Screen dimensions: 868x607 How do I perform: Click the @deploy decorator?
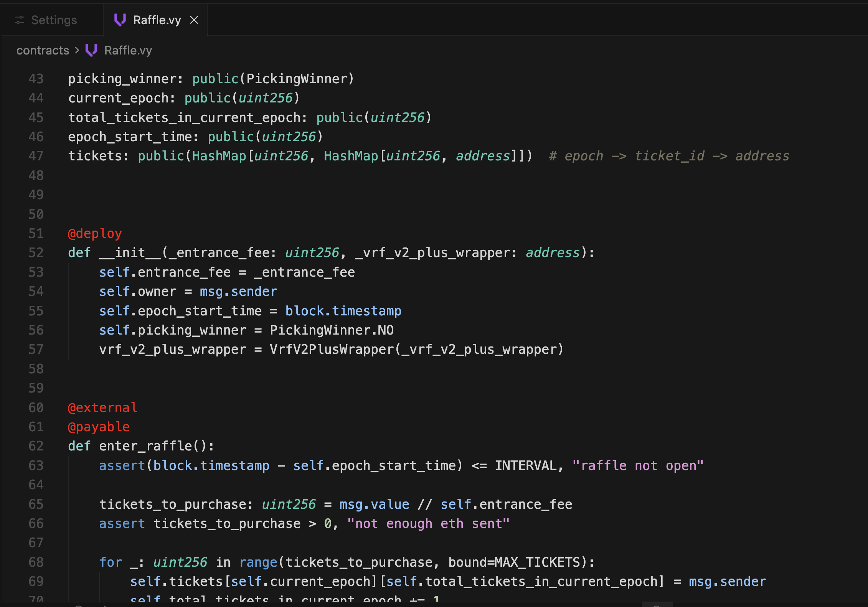click(95, 233)
